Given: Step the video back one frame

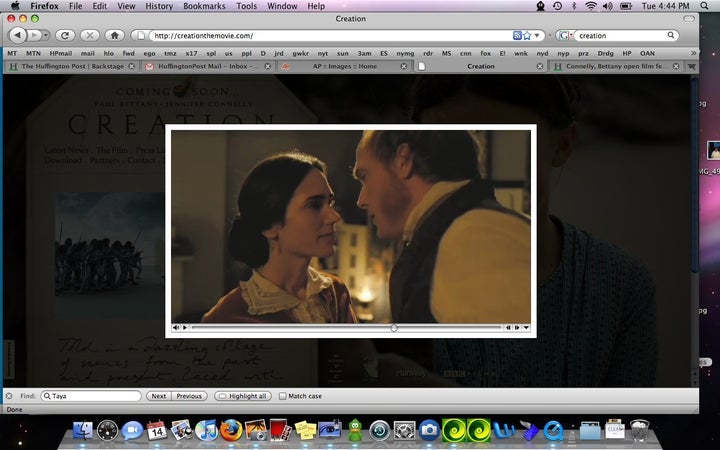Looking at the screenshot, I should click(508, 327).
